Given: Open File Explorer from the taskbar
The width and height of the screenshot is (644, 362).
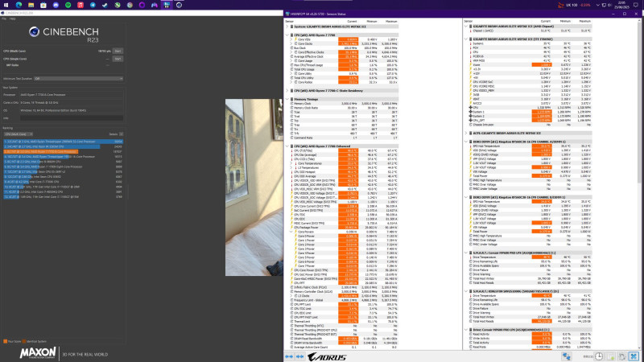Looking at the screenshot, I should 31,5.
